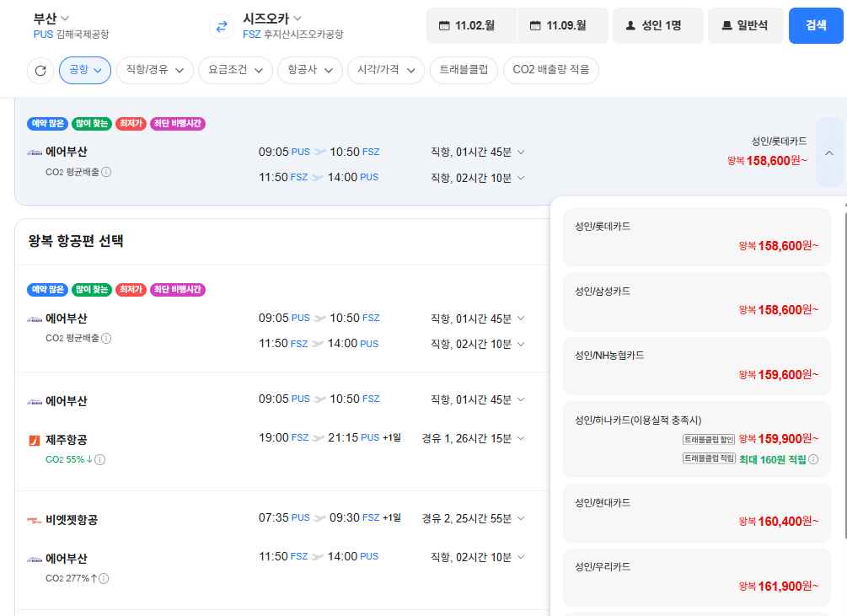
Task: Open 트래블클럽 적립 info icon
Action: coord(813,459)
